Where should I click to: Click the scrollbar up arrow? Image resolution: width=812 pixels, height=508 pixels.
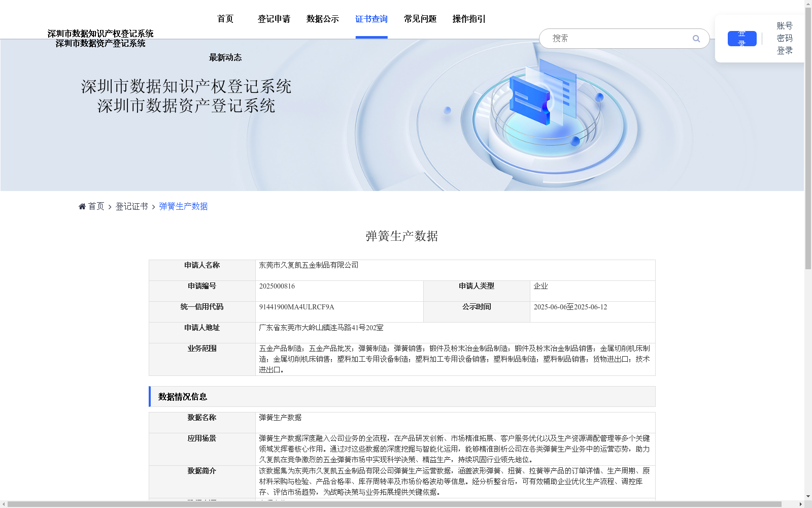808,4
